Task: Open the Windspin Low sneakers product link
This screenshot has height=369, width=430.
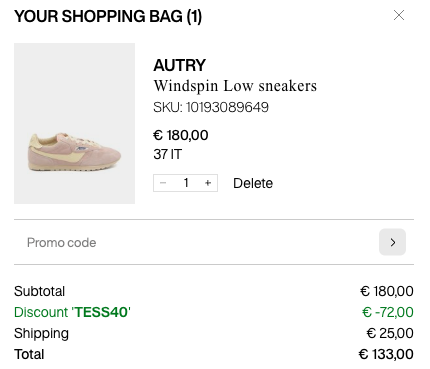Action: coord(235,86)
